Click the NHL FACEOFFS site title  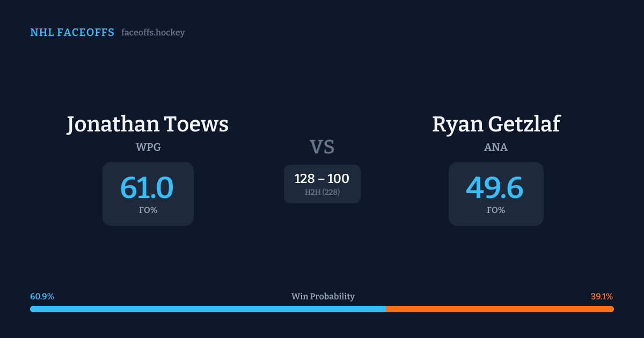[72, 33]
